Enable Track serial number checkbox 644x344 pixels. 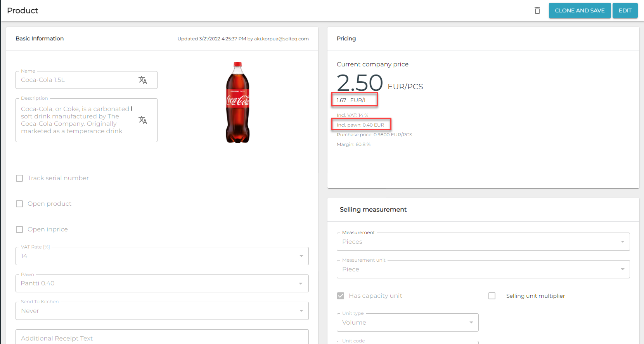tap(19, 178)
